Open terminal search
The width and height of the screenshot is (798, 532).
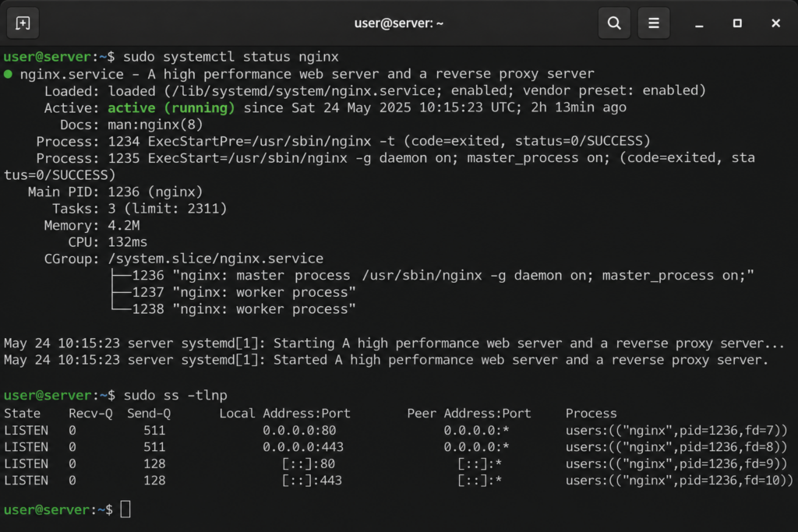(x=614, y=23)
